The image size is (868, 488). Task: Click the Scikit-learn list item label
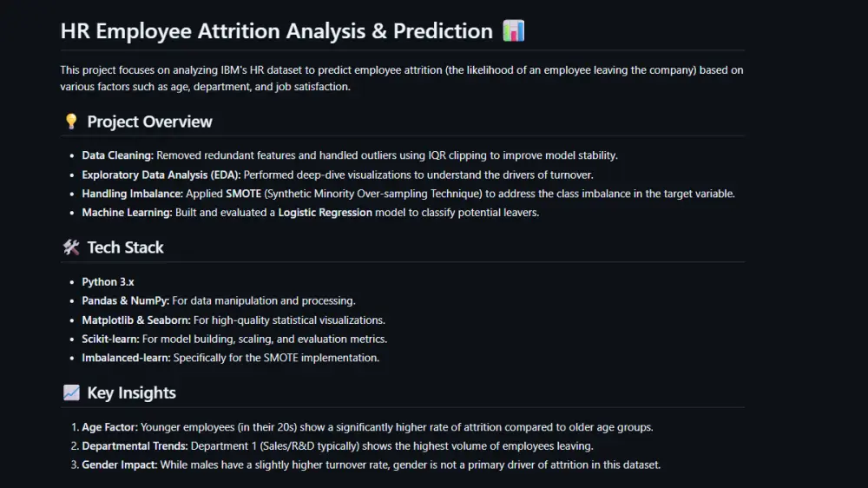(x=111, y=340)
